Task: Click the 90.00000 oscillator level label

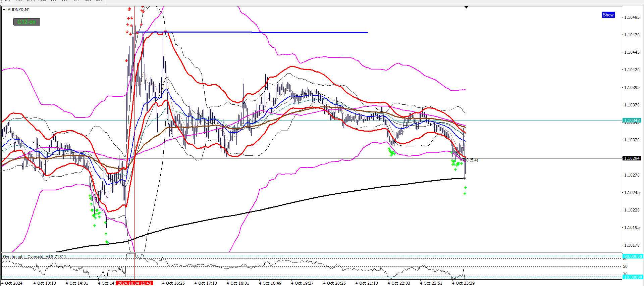Action: click(633, 256)
